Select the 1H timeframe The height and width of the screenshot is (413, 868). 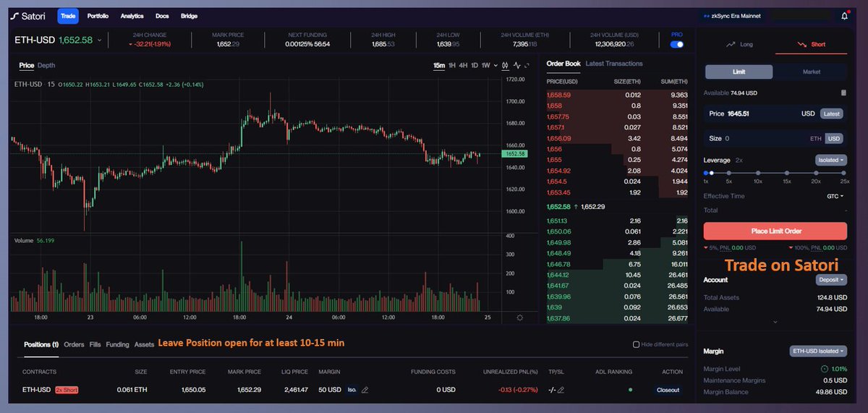452,66
